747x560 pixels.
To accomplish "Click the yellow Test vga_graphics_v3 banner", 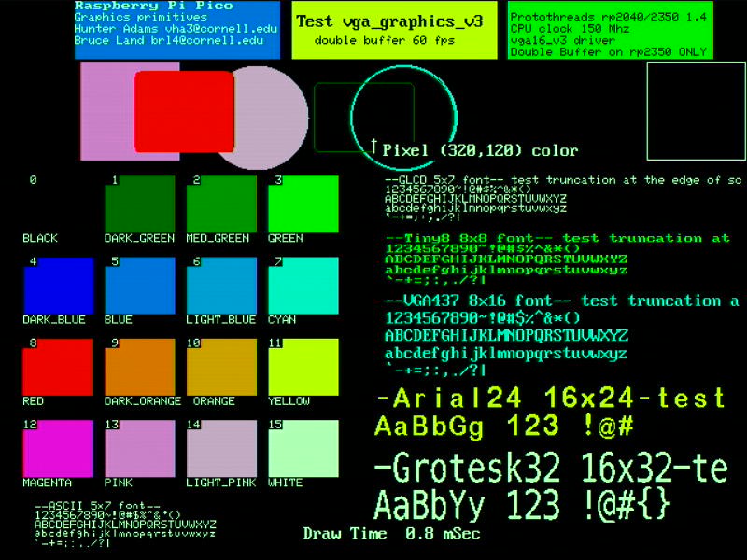I will [395, 31].
